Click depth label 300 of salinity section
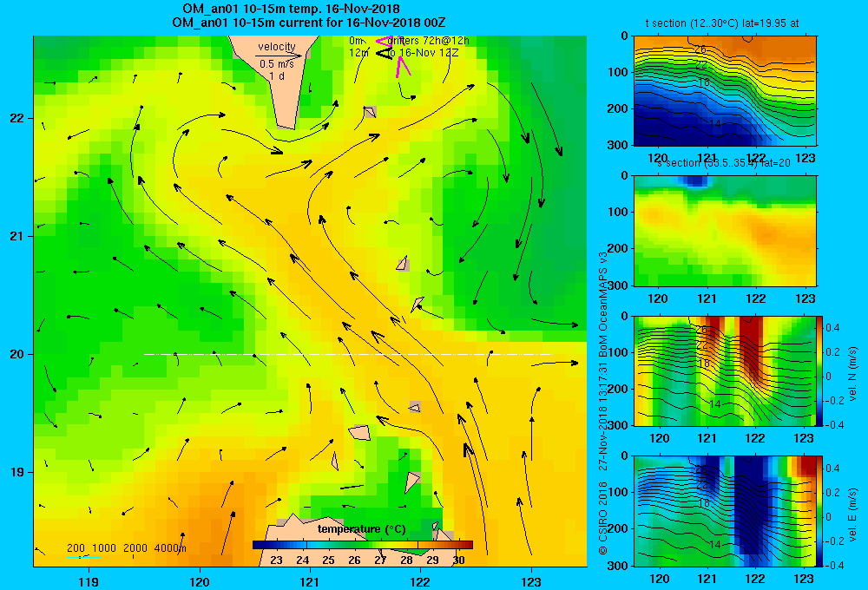 620,285
